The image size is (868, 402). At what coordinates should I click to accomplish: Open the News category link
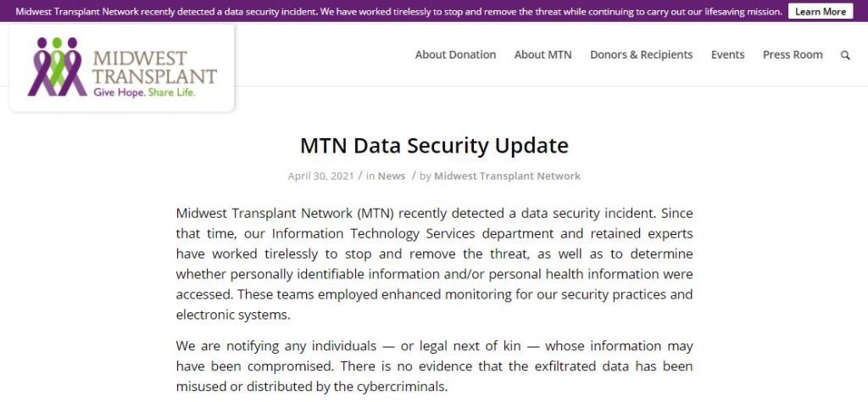tap(392, 176)
